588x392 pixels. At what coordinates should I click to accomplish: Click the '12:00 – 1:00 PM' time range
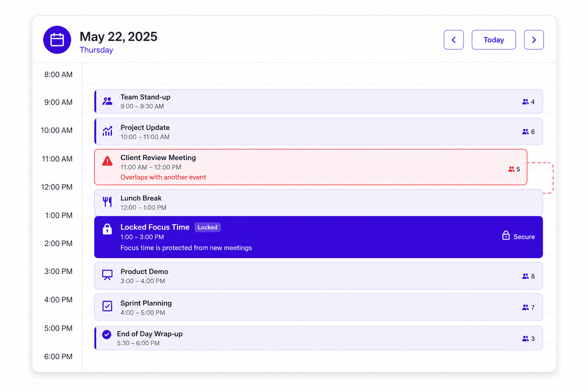coord(144,208)
